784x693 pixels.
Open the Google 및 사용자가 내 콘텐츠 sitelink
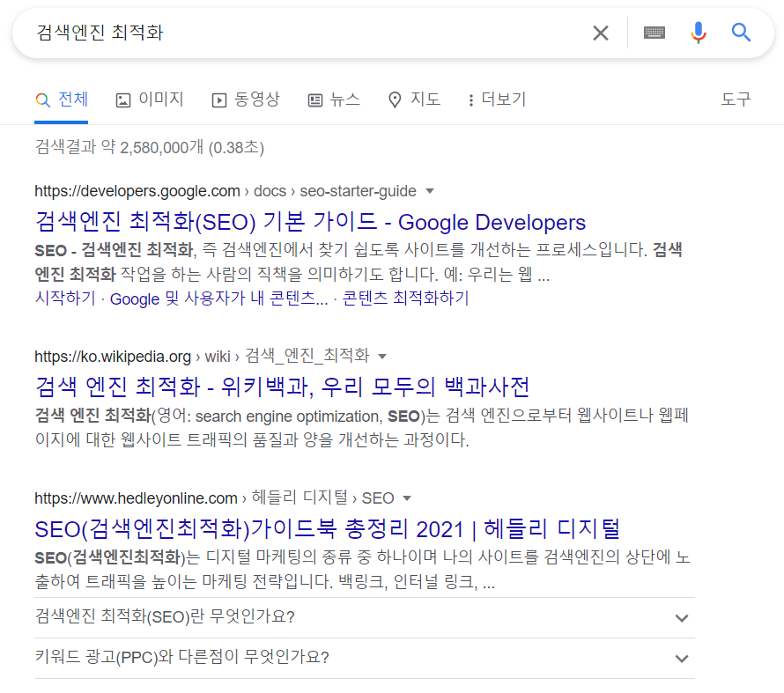point(219,299)
